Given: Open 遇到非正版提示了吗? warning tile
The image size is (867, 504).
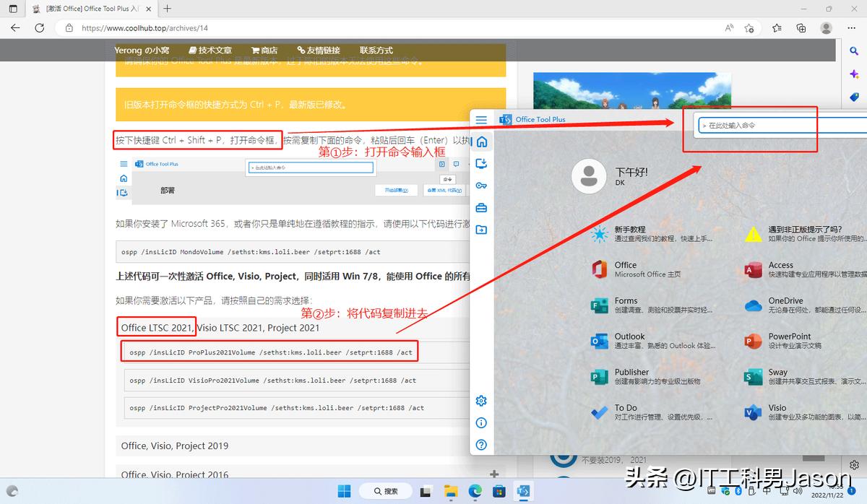Looking at the screenshot, I should [804, 233].
